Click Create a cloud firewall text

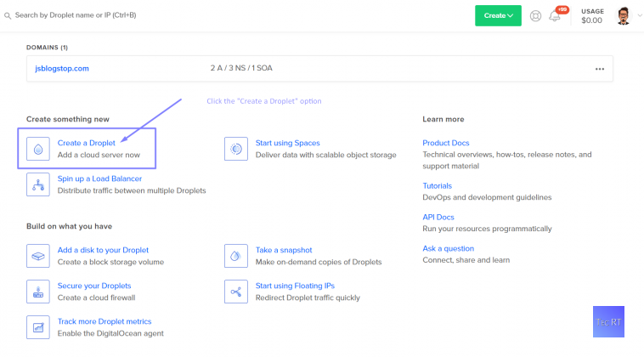[96, 297]
